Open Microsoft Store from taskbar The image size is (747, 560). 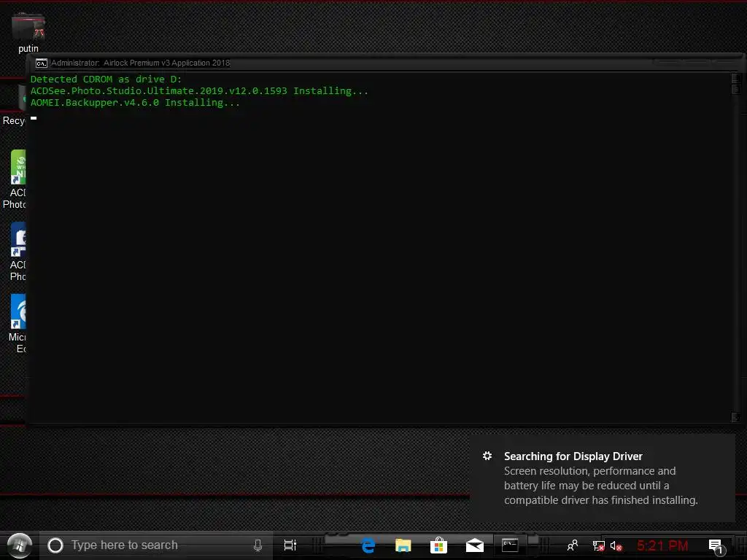(x=438, y=545)
